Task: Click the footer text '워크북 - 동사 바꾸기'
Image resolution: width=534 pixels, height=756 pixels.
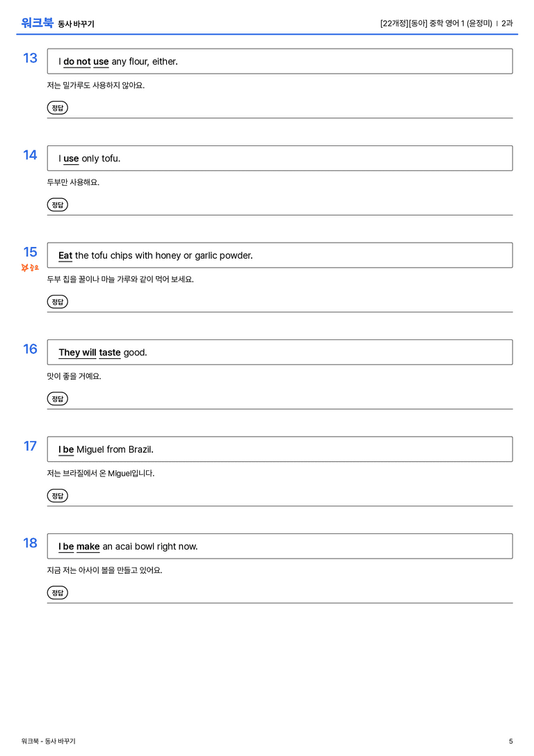Action: [x=48, y=741]
